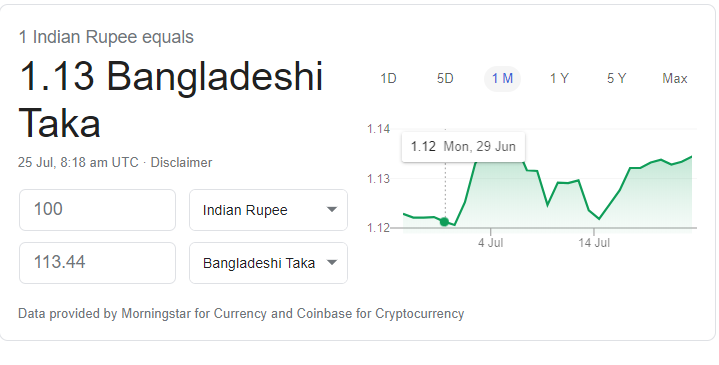Show the 1 Y chart range

tap(559, 78)
